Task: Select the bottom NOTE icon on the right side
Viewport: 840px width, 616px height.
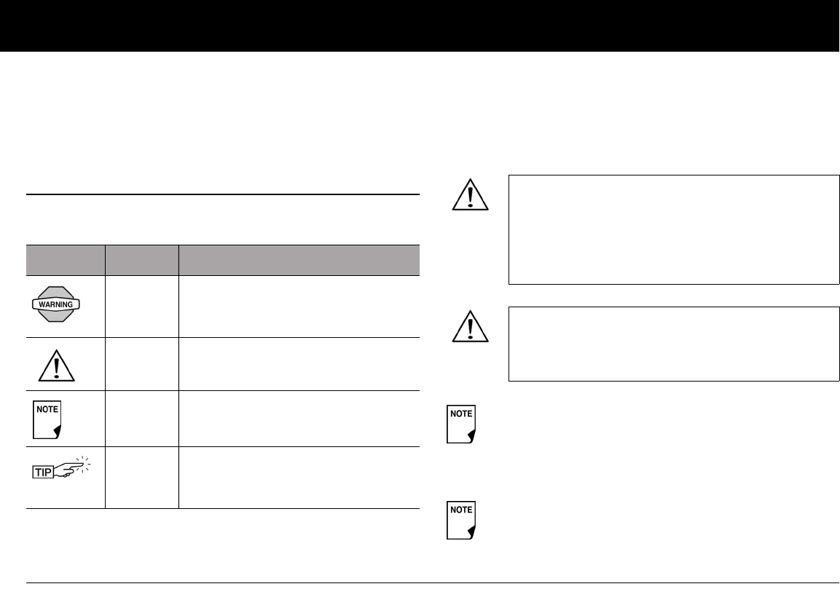Action: [x=461, y=520]
